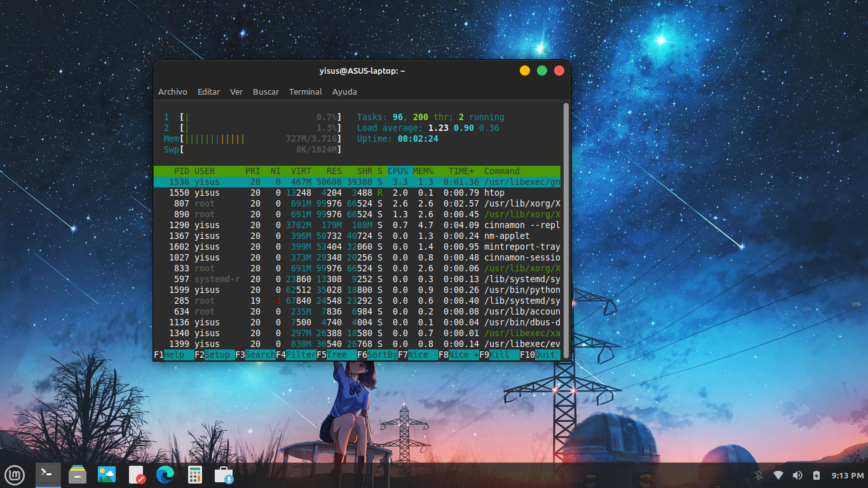This screenshot has height=488, width=868.
Task: Sort by the TIME+ column header
Action: coord(461,171)
